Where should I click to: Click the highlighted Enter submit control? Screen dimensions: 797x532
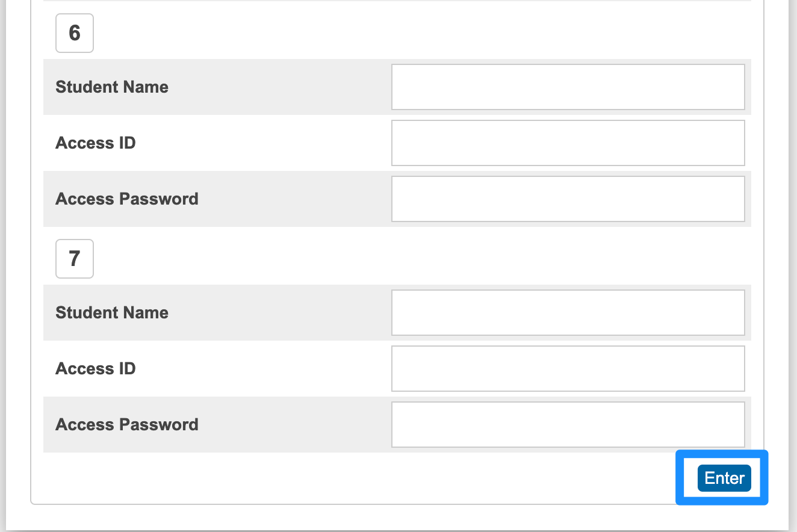(723, 478)
